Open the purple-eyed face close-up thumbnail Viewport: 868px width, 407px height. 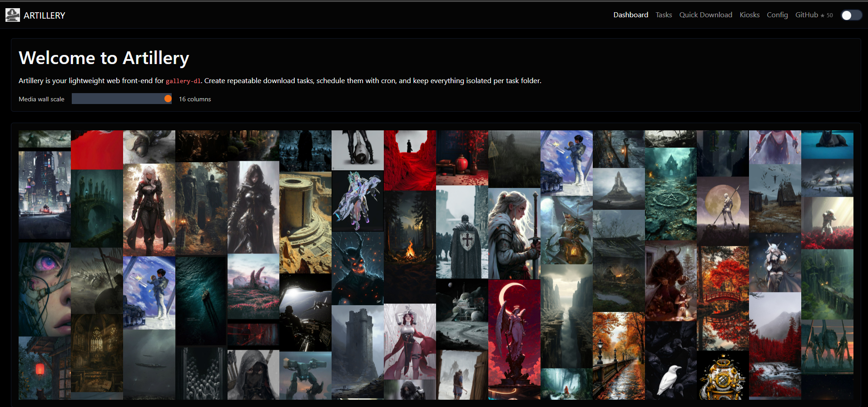point(45,289)
